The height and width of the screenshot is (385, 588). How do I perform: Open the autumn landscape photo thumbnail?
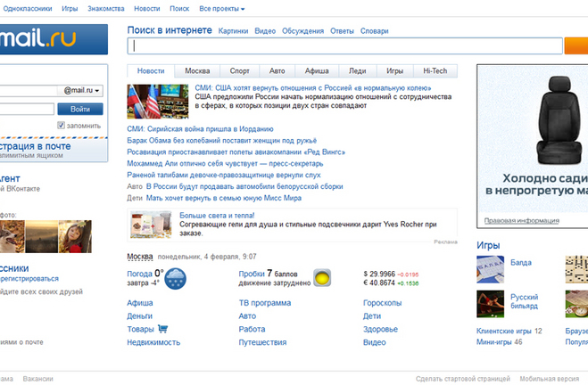point(42,236)
